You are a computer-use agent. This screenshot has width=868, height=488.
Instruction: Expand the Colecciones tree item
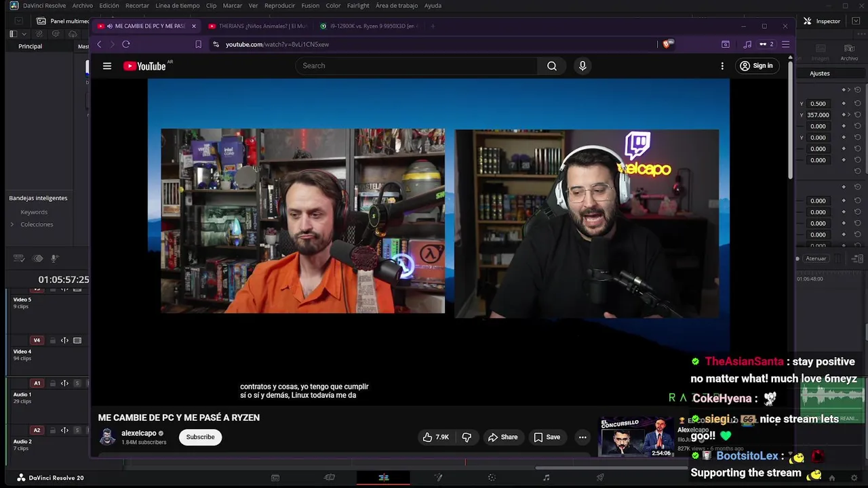[12, 224]
